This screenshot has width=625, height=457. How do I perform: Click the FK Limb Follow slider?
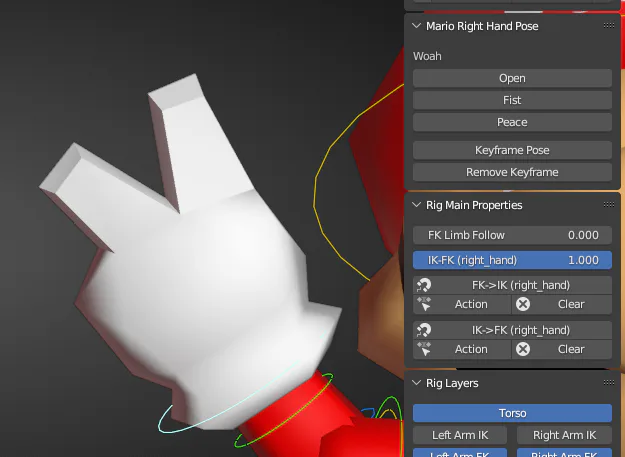tap(512, 235)
